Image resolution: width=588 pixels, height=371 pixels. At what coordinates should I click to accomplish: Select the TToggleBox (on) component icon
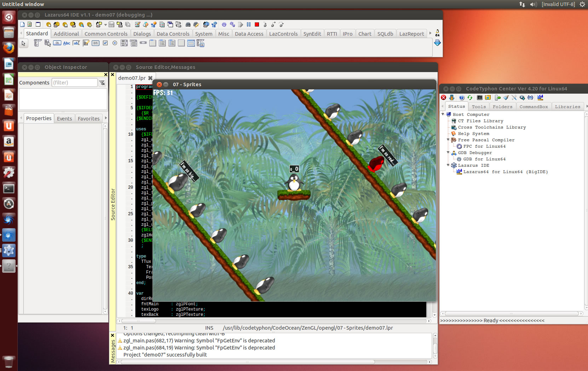coord(96,43)
